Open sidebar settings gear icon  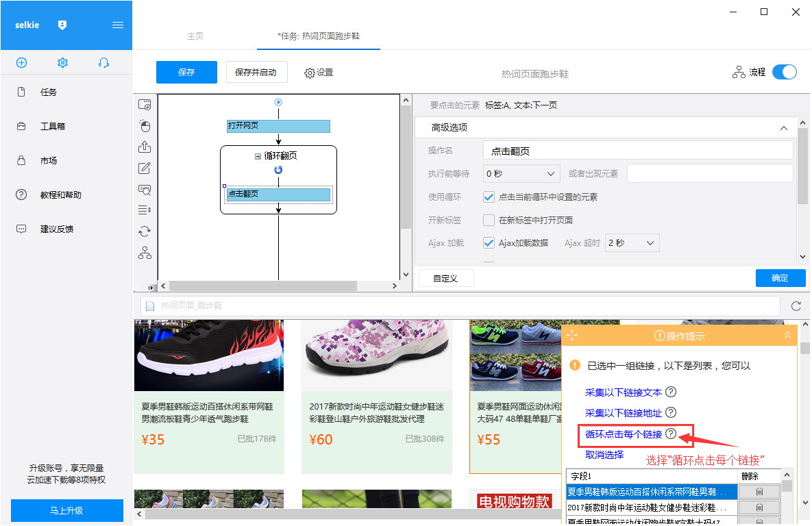click(x=62, y=62)
